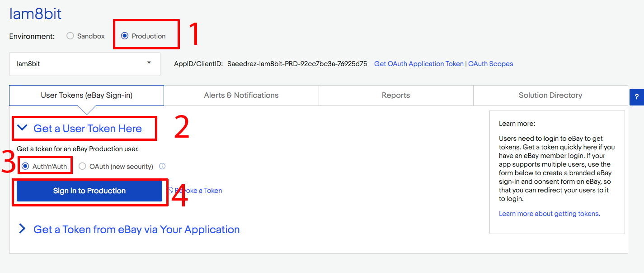Viewport: 644px width, 273px height.
Task: Select the Production environment radio button
Action: tap(125, 36)
